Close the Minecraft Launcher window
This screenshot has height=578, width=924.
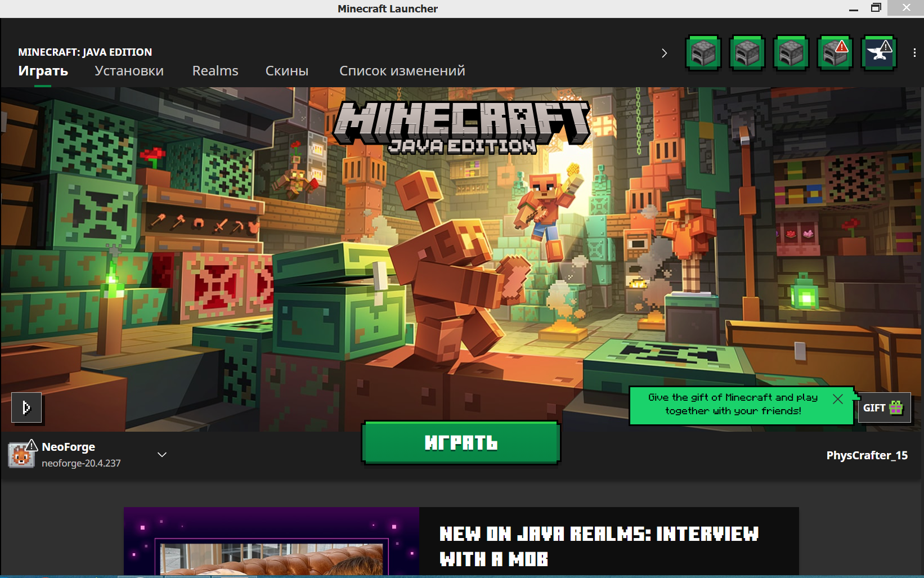coord(906,8)
